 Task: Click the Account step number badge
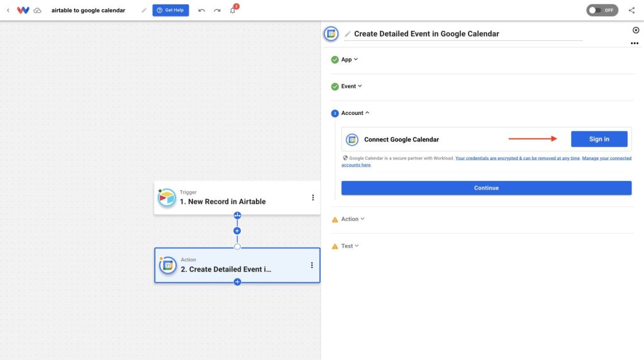(335, 113)
